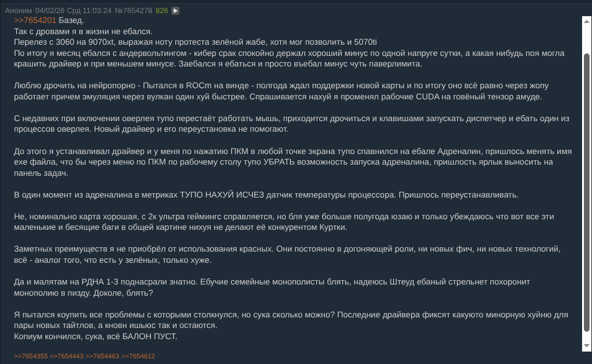
Task: Click the green 826 counter
Action: (162, 11)
